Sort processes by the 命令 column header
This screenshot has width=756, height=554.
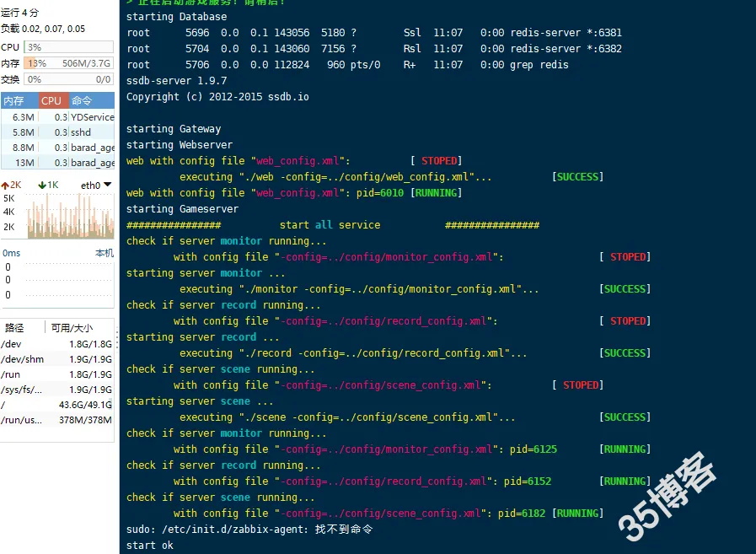coord(92,100)
